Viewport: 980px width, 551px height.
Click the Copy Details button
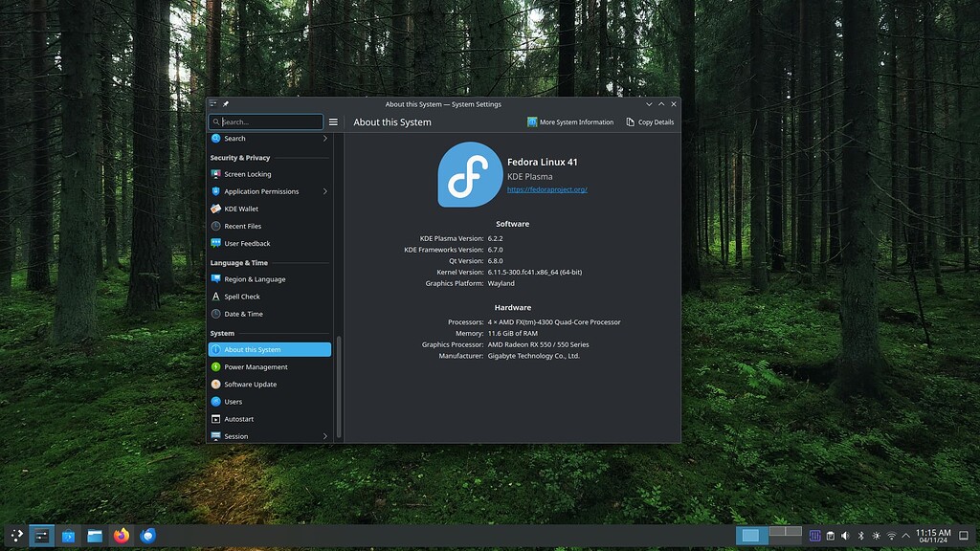tap(649, 121)
